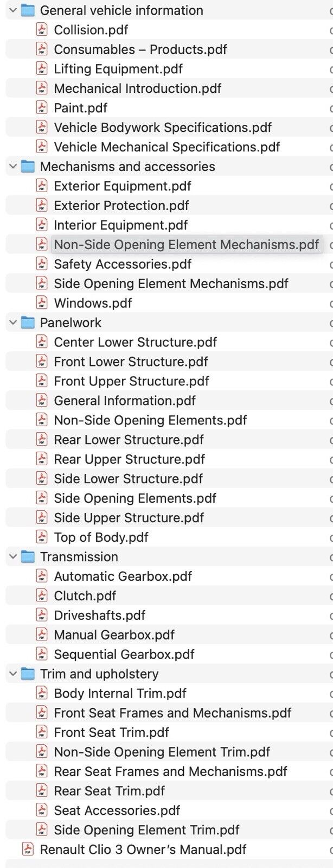Screen dimensions: 333x868
Task: Select Non-Side Opening Element Mechanisms.pdf file name
Action: coord(186,244)
